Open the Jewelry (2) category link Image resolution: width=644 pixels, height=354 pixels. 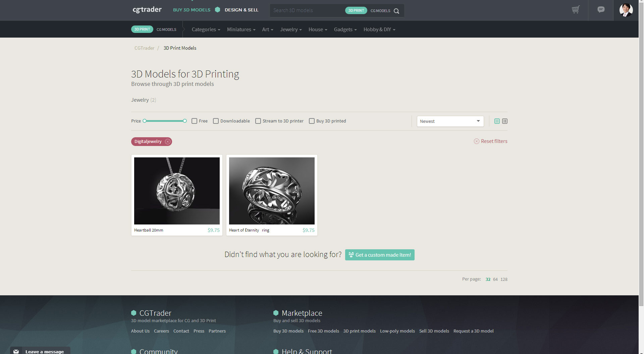144,100
